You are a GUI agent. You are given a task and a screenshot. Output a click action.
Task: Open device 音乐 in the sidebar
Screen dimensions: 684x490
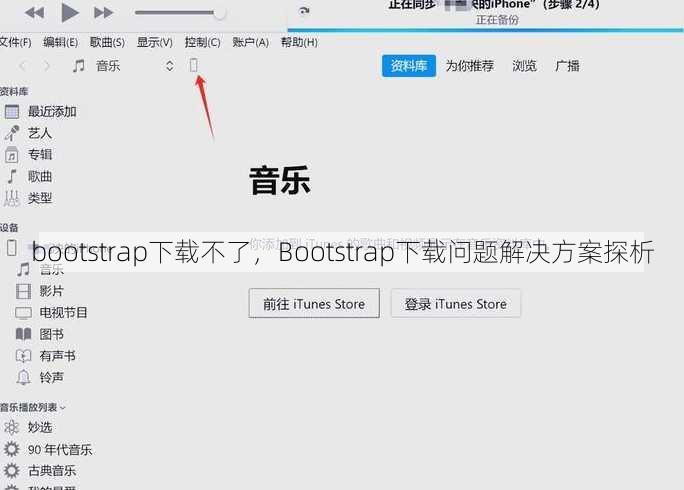[x=51, y=269]
